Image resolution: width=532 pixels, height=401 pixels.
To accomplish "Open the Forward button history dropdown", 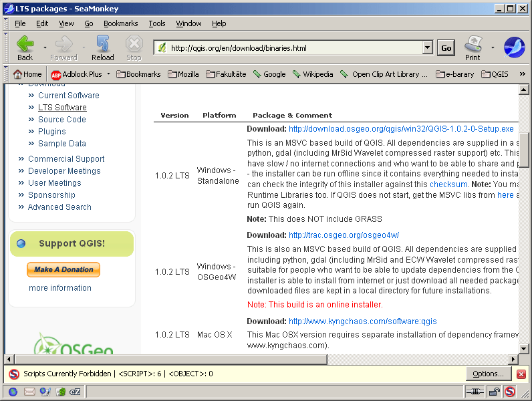I will click(84, 48).
